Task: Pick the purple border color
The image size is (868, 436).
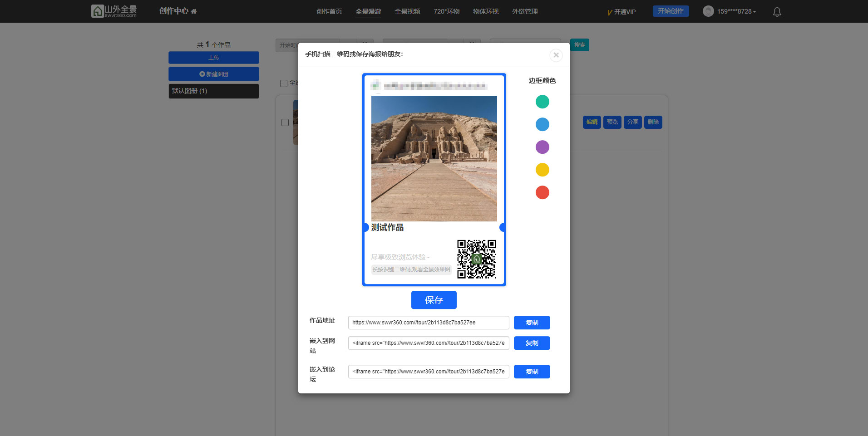Action: 542,147
